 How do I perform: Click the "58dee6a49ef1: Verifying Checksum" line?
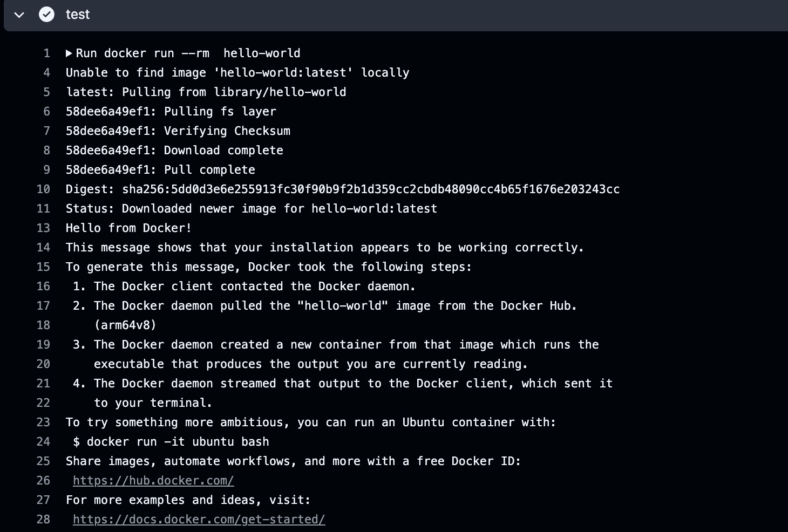click(x=178, y=131)
